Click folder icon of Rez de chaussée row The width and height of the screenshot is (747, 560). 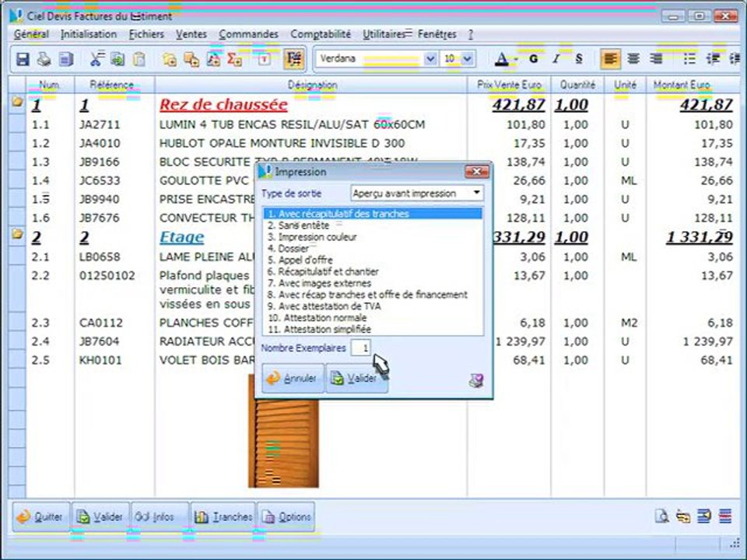(x=18, y=101)
